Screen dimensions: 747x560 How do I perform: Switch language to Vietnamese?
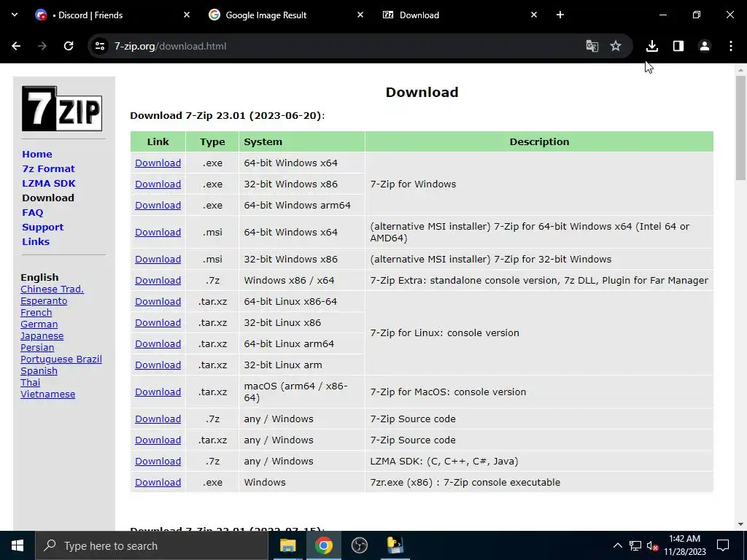tap(47, 394)
